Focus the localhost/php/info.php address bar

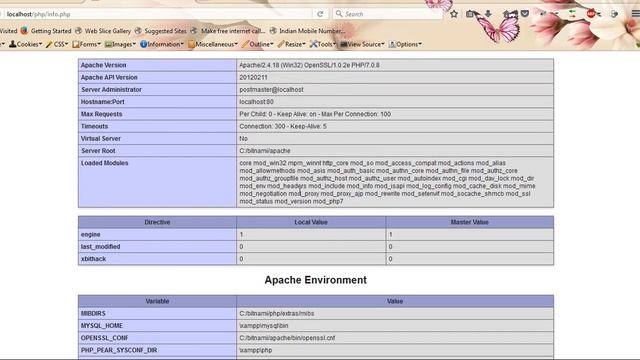click(157, 14)
